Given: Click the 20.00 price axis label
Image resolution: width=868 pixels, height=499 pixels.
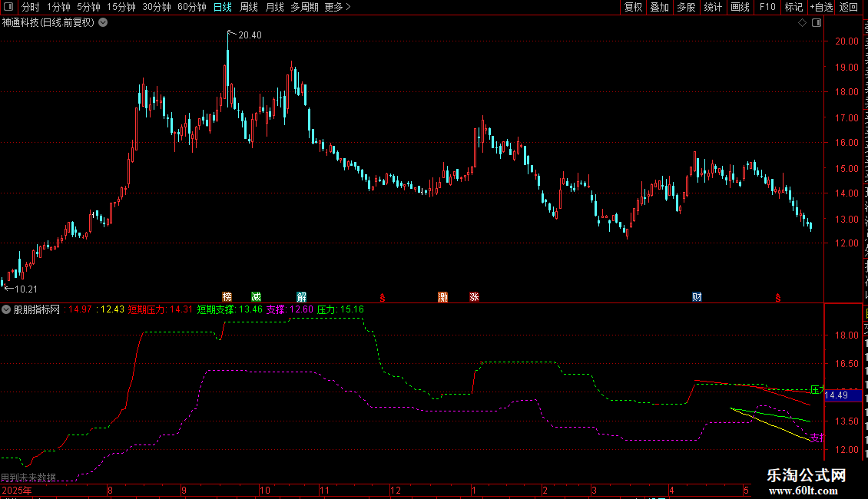Looking at the screenshot, I should point(847,41).
